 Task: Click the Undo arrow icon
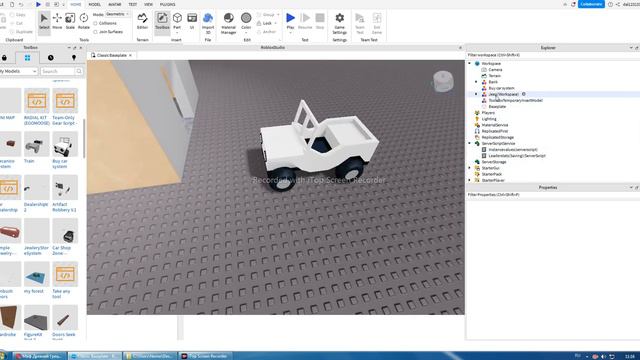coord(21,4)
